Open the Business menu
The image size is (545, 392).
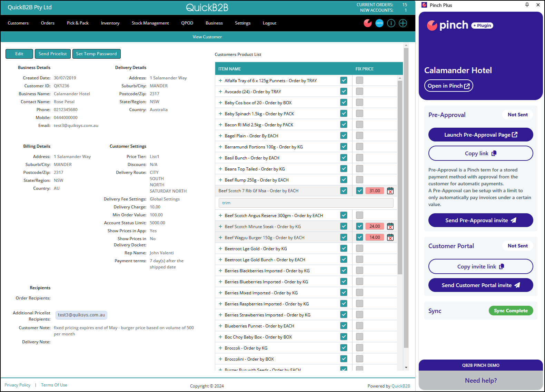pyautogui.click(x=214, y=23)
